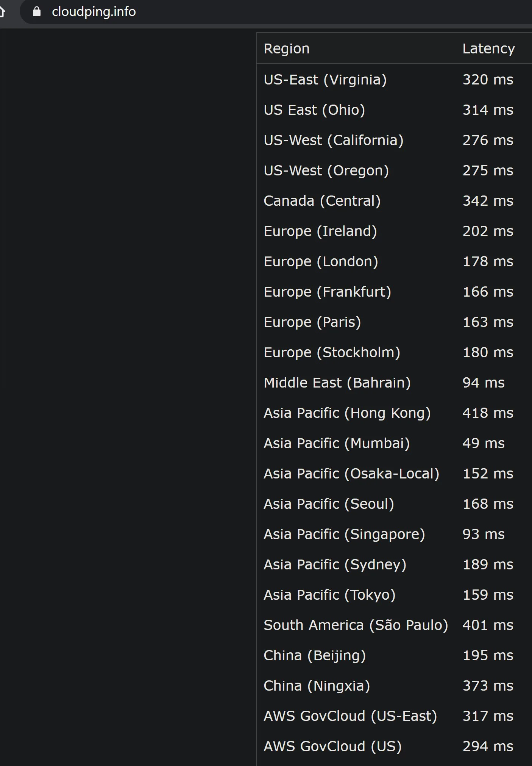This screenshot has height=766, width=532.
Task: Select the Canada (Central) region cell
Action: (322, 201)
